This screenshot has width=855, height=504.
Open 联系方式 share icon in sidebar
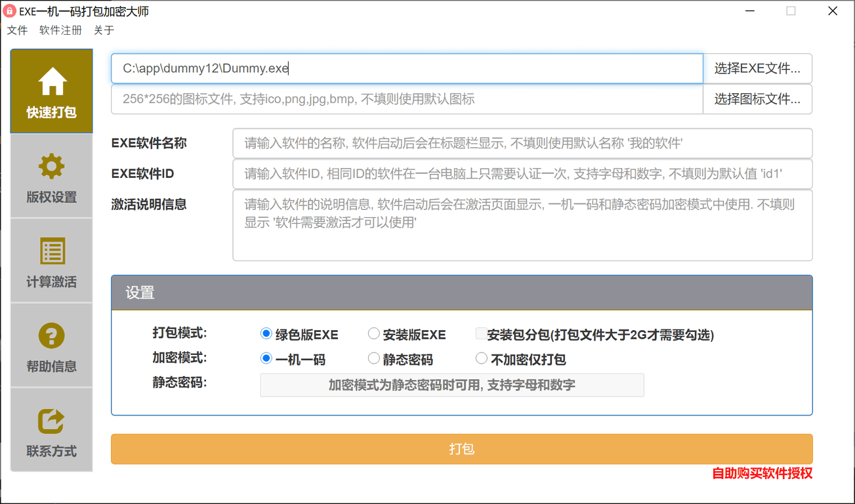pyautogui.click(x=52, y=421)
